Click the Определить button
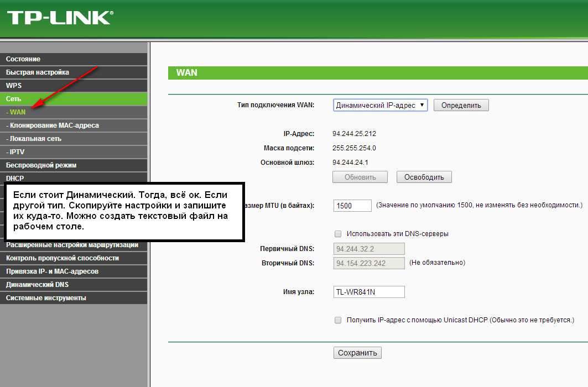Screen dimensions: 588x387 coord(461,105)
